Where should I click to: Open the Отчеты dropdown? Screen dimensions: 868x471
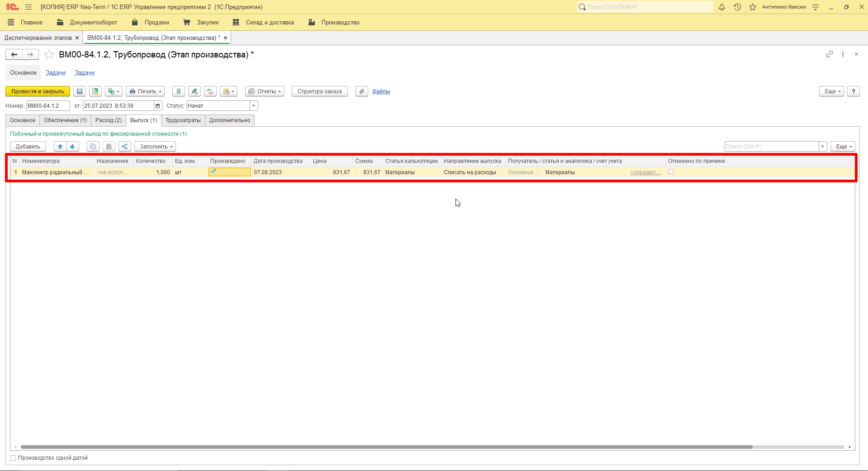(265, 91)
